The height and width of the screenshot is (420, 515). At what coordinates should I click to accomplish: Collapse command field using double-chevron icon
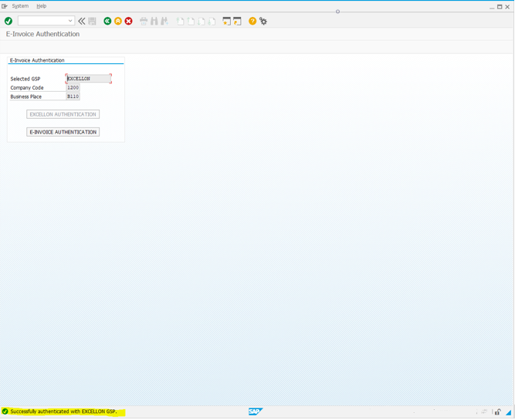(x=82, y=21)
